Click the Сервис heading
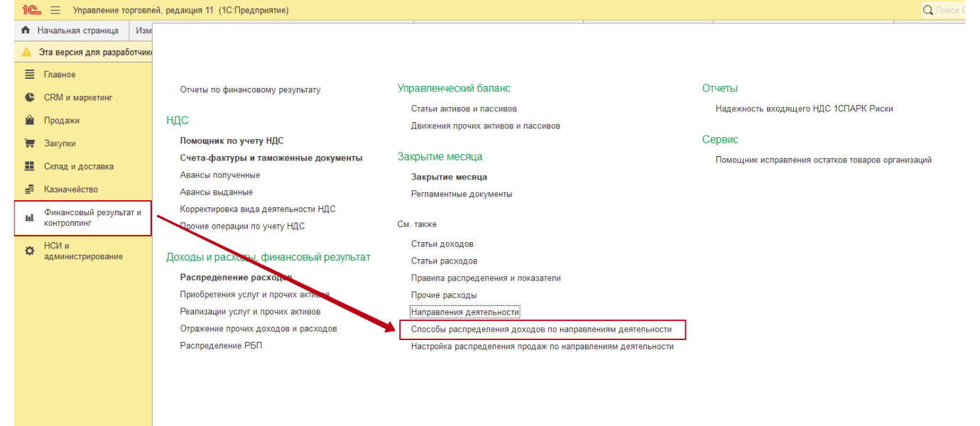The height and width of the screenshot is (426, 980). point(720,139)
